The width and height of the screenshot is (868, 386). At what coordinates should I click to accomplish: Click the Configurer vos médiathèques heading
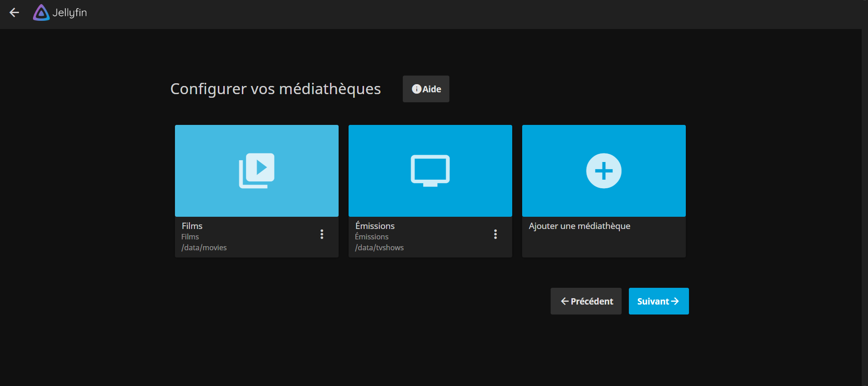click(276, 89)
